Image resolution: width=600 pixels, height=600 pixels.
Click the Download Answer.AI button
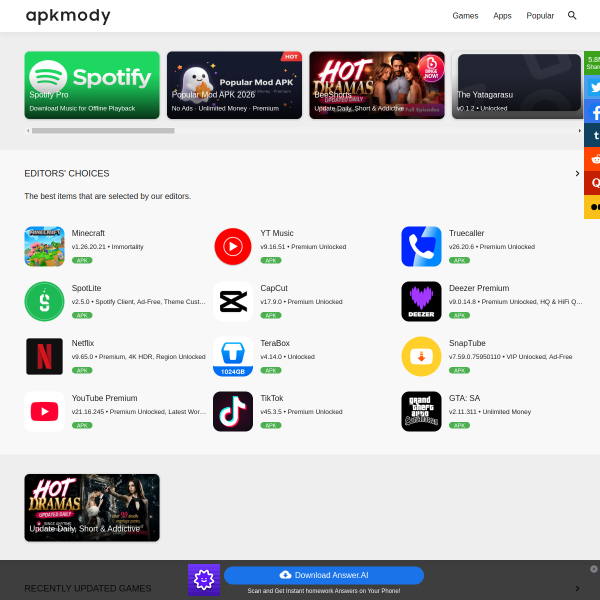(324, 575)
